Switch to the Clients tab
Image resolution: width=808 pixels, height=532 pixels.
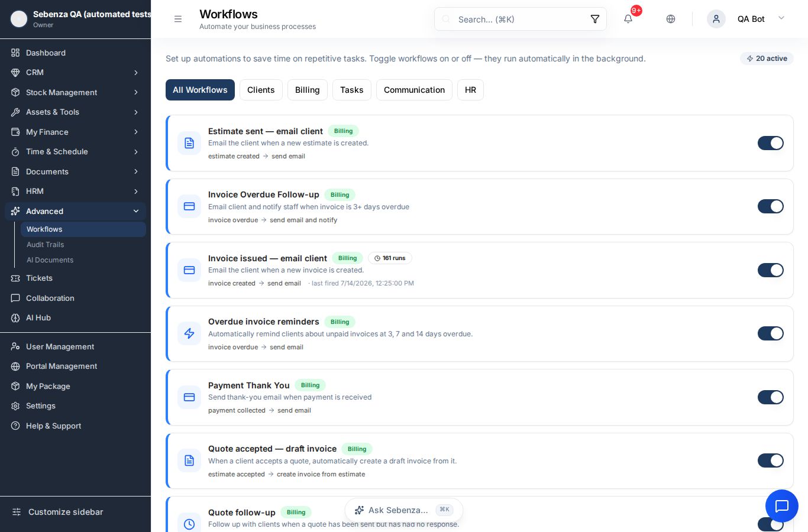tap(261, 90)
